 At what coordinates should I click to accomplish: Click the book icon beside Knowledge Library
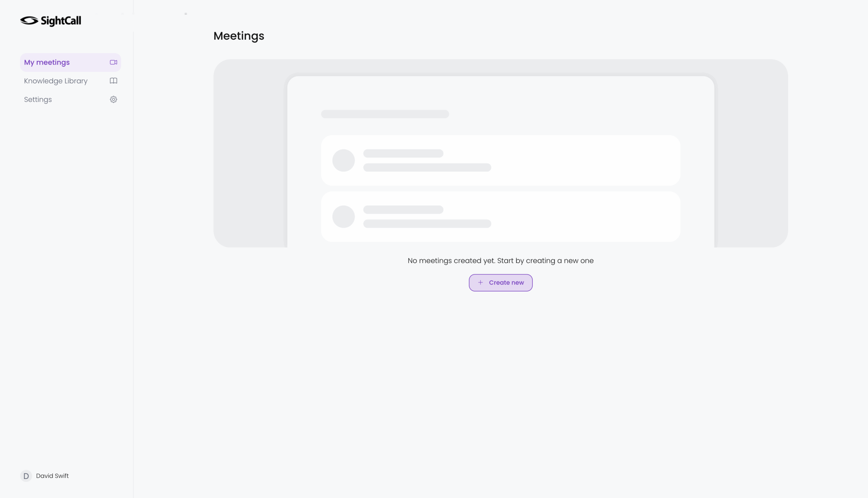point(113,81)
